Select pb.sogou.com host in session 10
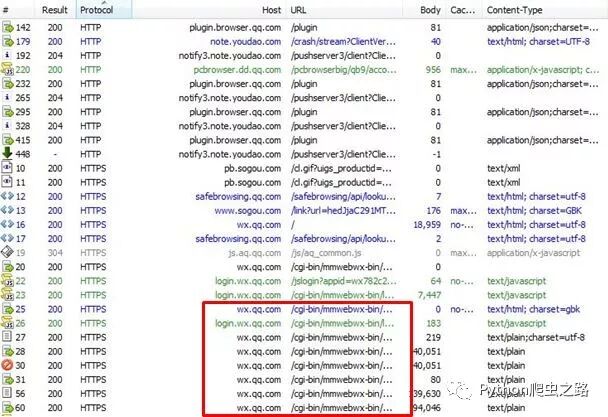This screenshot has height=417, width=608. [252, 168]
